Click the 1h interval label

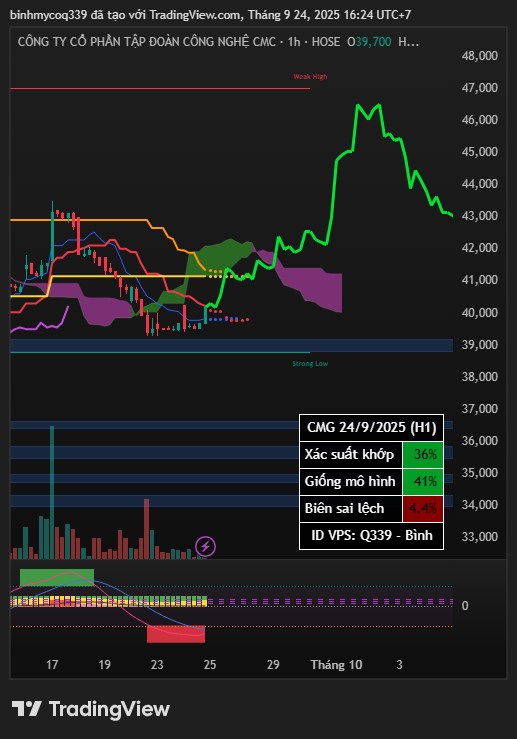click(294, 41)
